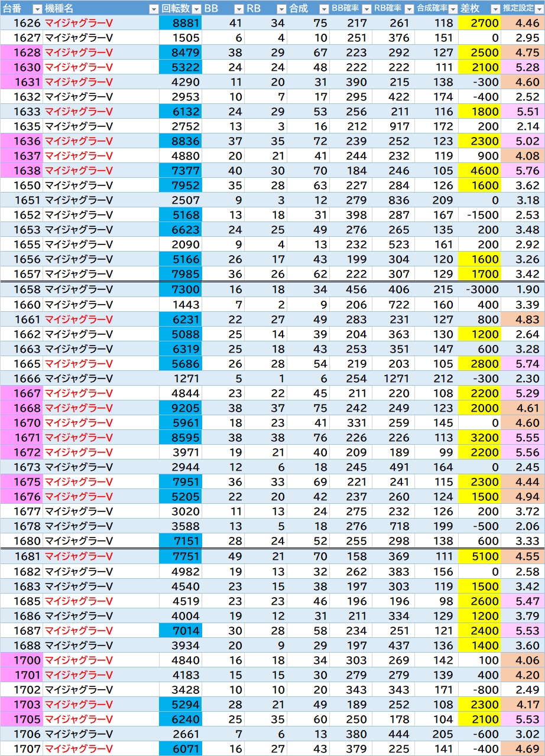Open the 推定設定 column filter dropdown
This screenshot has height=756, width=545.
pos(538,9)
